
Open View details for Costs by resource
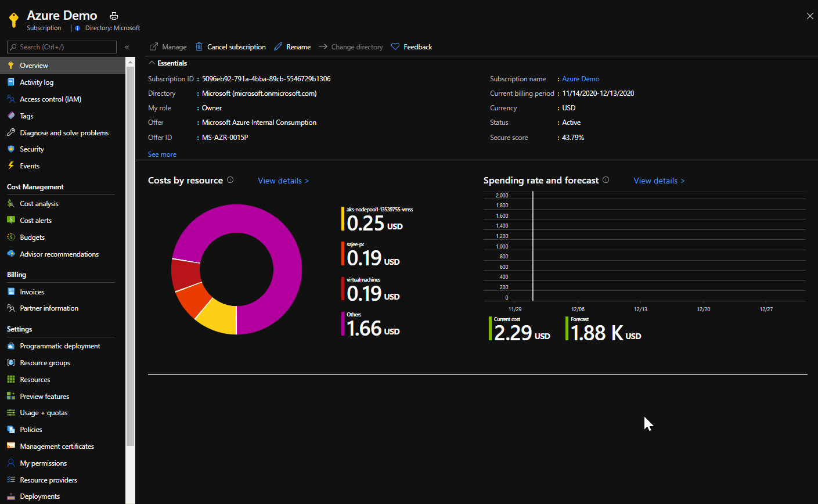point(283,181)
